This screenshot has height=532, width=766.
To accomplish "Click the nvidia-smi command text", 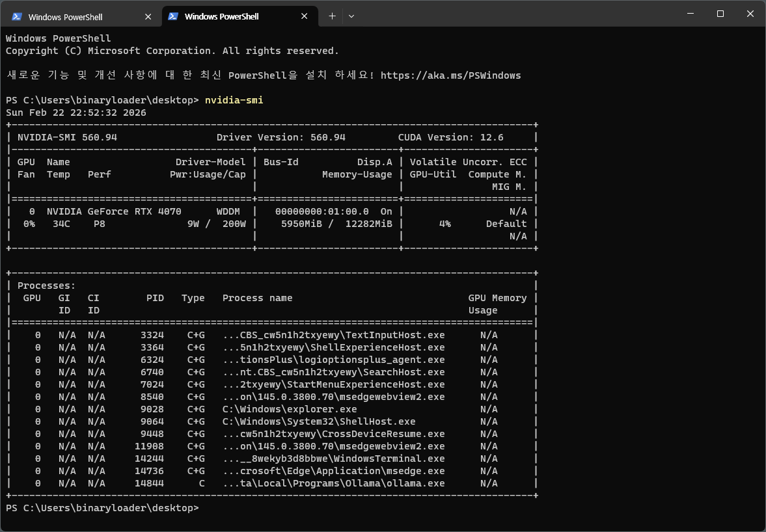I will click(x=234, y=100).
